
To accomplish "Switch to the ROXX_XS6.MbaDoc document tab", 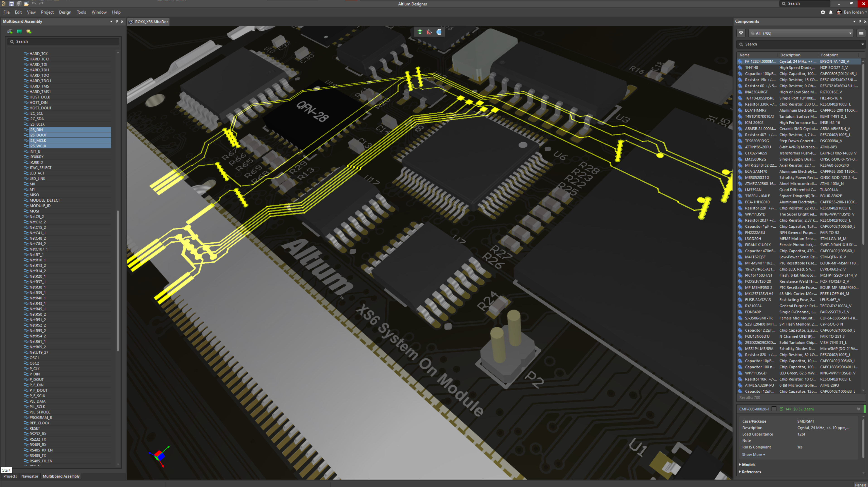I will pyautogui.click(x=149, y=21).
